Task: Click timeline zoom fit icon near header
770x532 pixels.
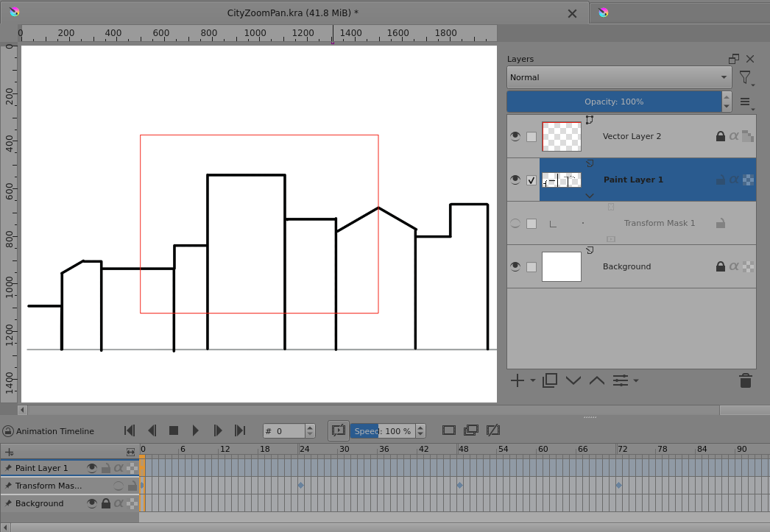Action: [130, 453]
